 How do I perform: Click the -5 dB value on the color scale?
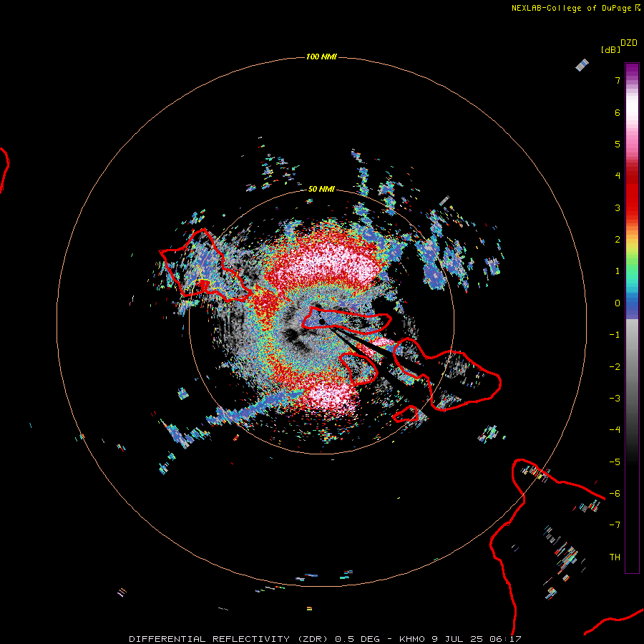tap(615, 462)
